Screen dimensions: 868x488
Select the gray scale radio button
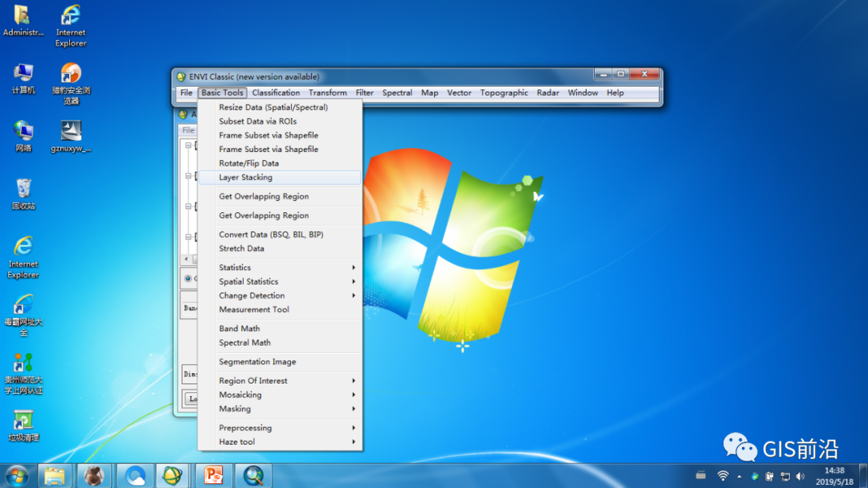[x=188, y=279]
